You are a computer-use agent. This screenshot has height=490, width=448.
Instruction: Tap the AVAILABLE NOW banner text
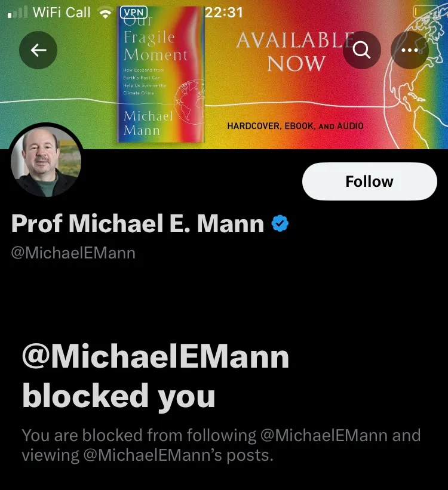pyautogui.click(x=296, y=52)
